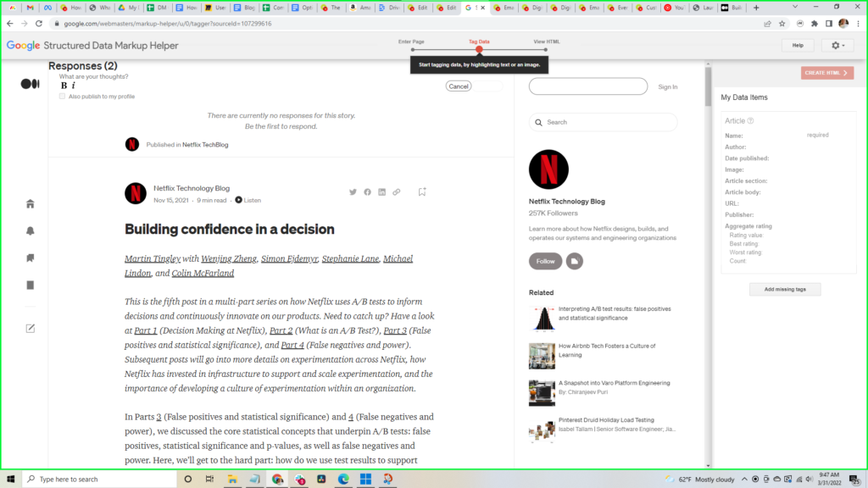
Task: Click the Medium home icon in sidebar
Action: (31, 204)
